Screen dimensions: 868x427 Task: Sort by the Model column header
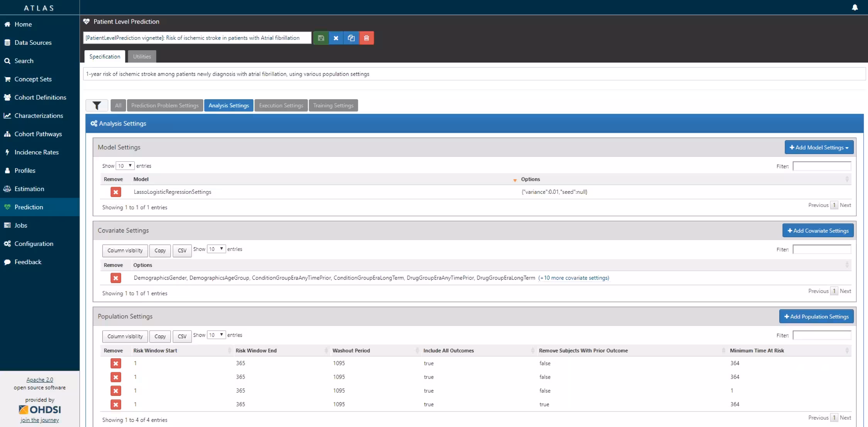point(323,179)
